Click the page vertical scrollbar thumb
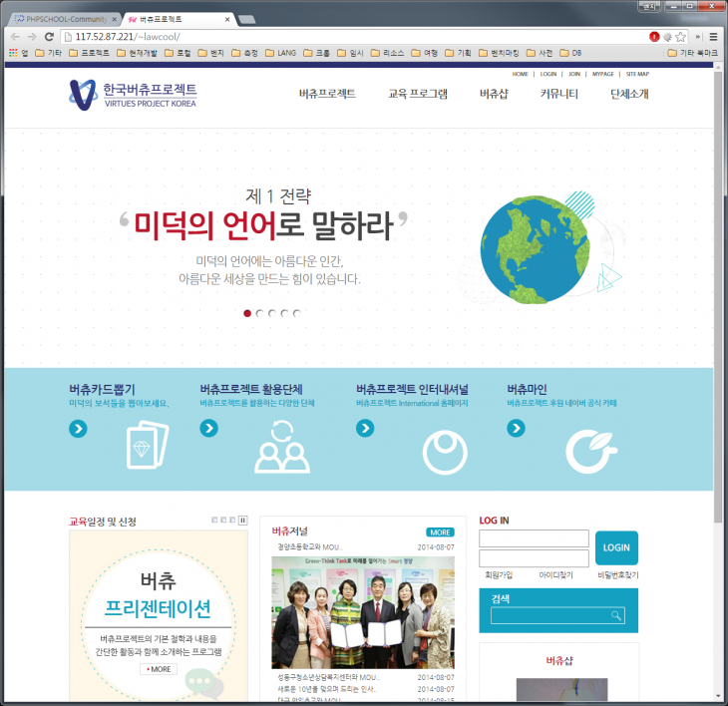This screenshot has width=728, height=706. [x=718, y=297]
